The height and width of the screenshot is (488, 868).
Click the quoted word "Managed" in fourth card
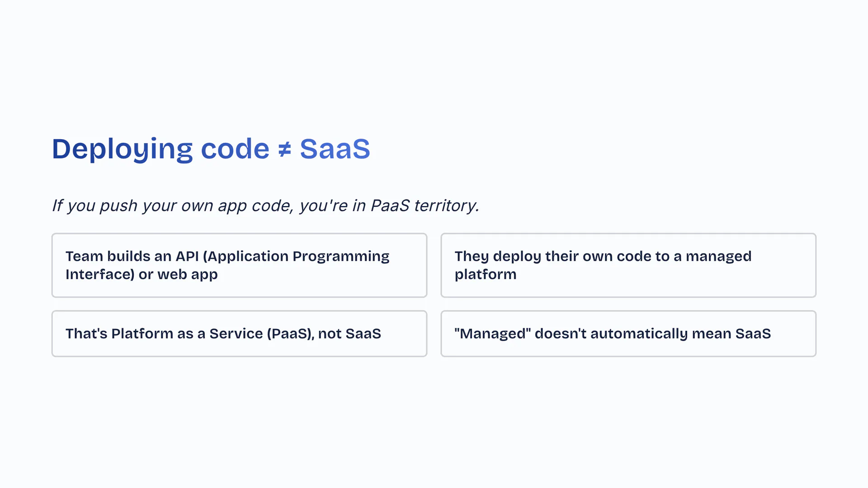(492, 333)
